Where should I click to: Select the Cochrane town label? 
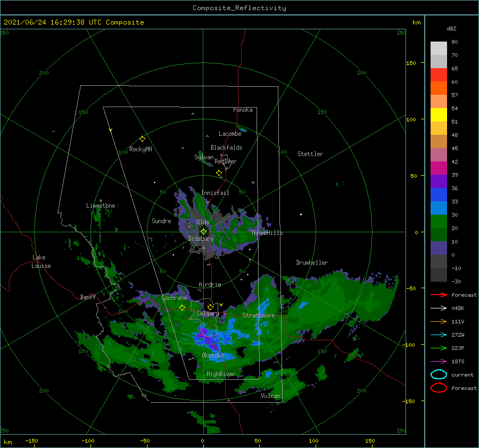point(174,298)
